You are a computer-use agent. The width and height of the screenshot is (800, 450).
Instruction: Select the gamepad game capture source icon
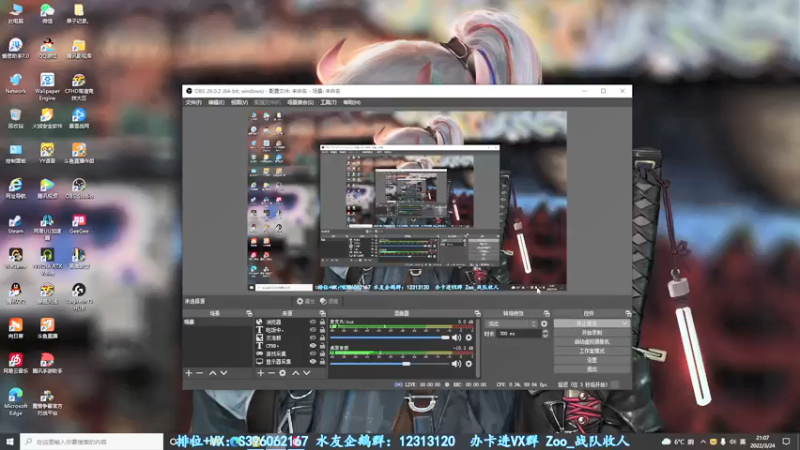tap(259, 354)
